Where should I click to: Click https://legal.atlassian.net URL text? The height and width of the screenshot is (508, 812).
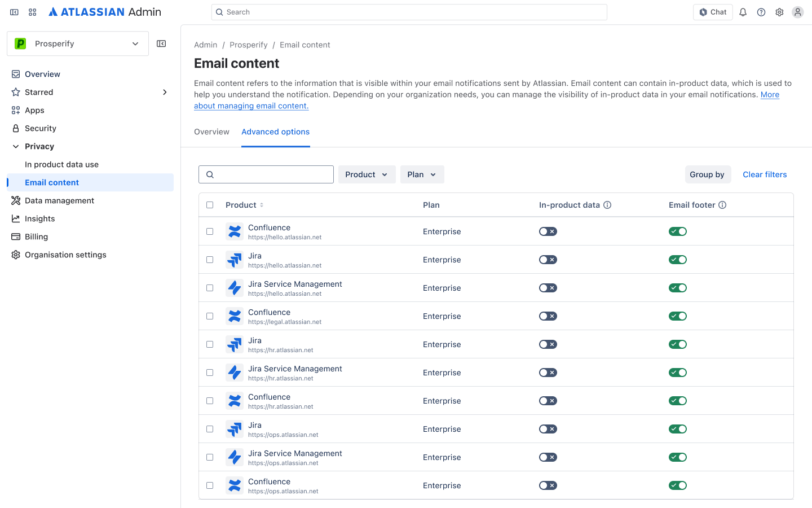(x=285, y=322)
